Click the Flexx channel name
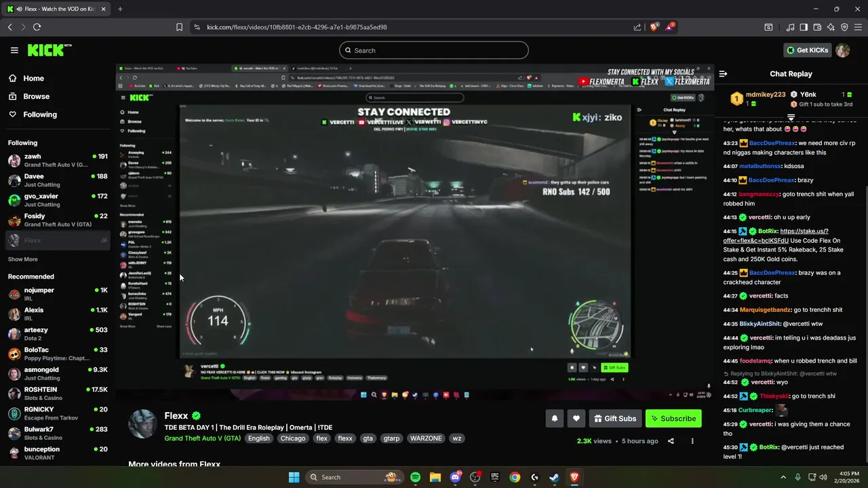868x488 pixels. pyautogui.click(x=176, y=416)
